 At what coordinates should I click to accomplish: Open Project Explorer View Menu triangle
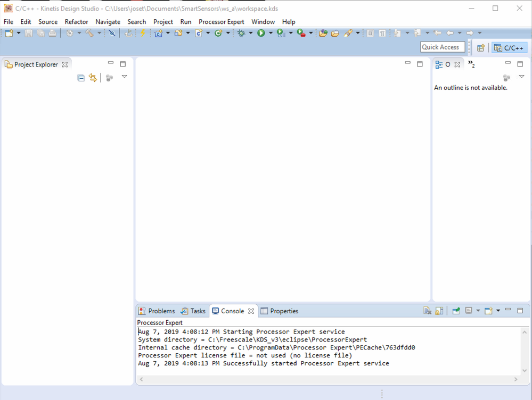[x=125, y=77]
